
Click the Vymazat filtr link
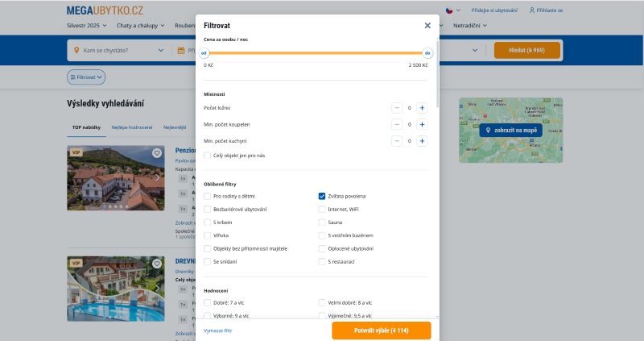coord(217,331)
